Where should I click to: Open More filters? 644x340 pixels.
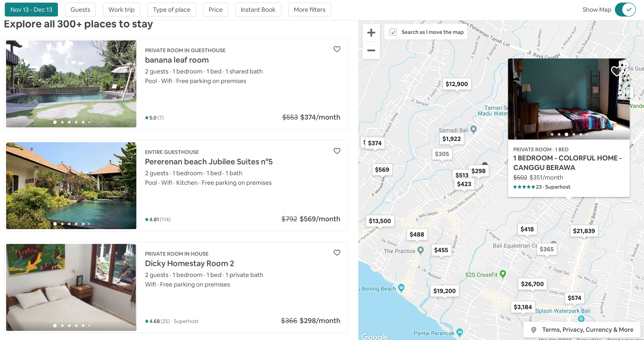coord(309,10)
